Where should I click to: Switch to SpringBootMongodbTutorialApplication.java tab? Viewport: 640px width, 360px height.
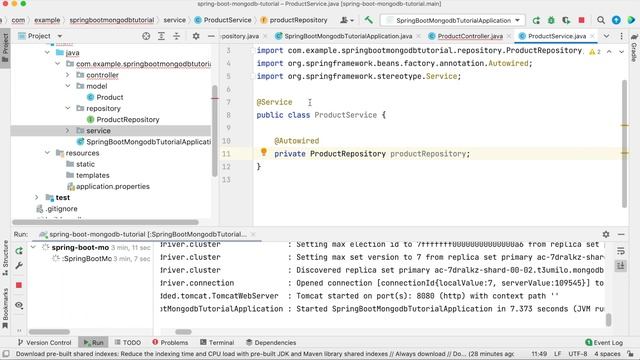click(x=348, y=36)
